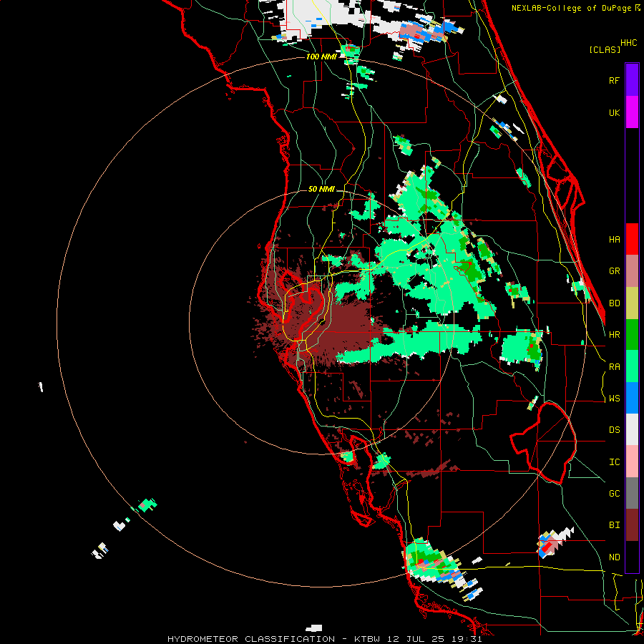Click the HHC product label
Screen dimensions: 644x644
tap(629, 43)
